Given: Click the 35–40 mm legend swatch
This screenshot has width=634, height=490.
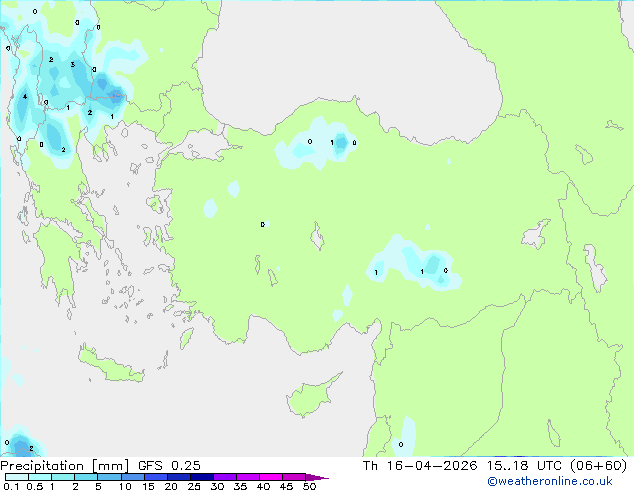Looking at the screenshot, I should pyautogui.click(x=247, y=477).
